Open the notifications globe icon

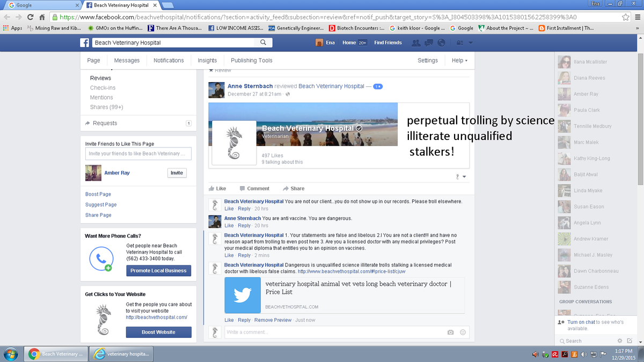click(442, 42)
